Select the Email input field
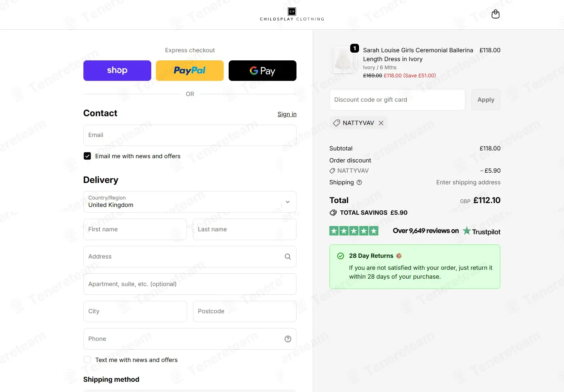Image resolution: width=564 pixels, height=392 pixels. (x=190, y=135)
